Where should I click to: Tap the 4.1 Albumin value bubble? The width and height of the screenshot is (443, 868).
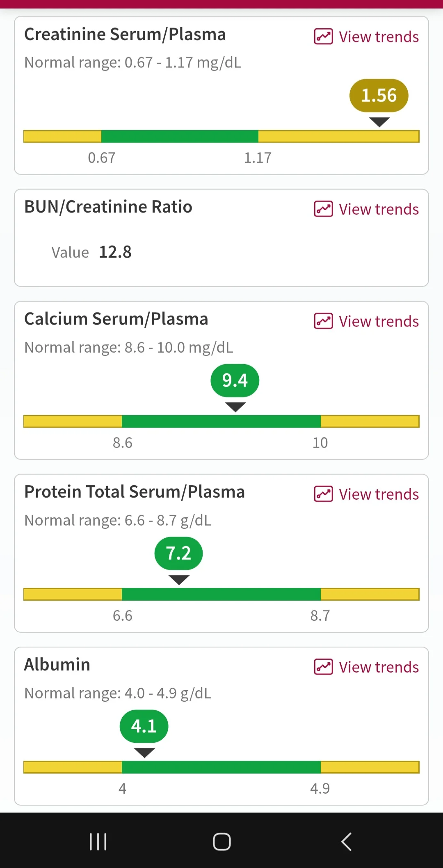[144, 726]
